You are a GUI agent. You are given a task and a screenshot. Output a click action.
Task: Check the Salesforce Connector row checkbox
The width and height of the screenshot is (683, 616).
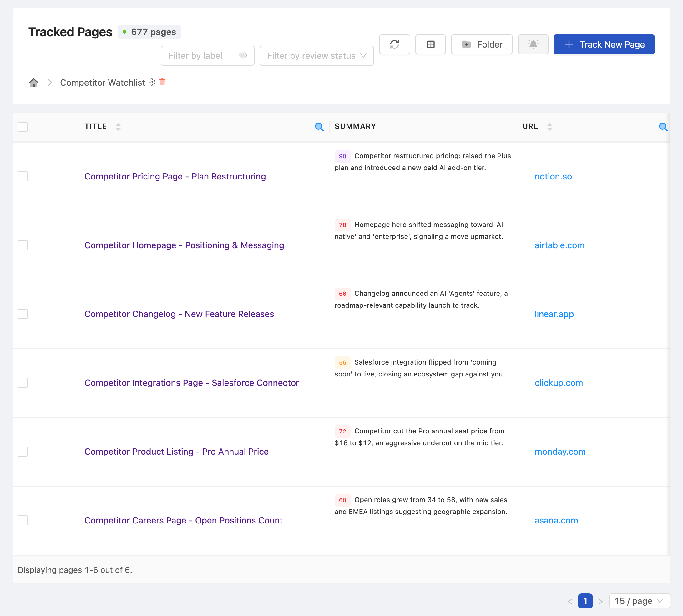(x=22, y=383)
